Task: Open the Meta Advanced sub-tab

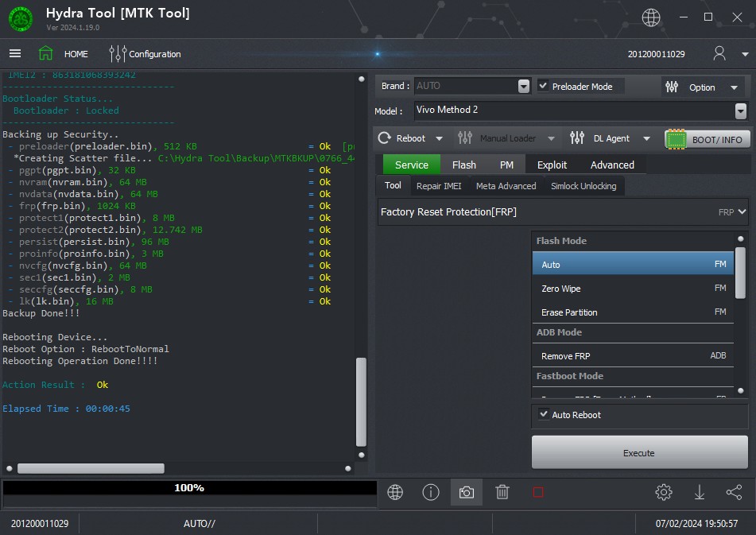Action: tap(506, 186)
